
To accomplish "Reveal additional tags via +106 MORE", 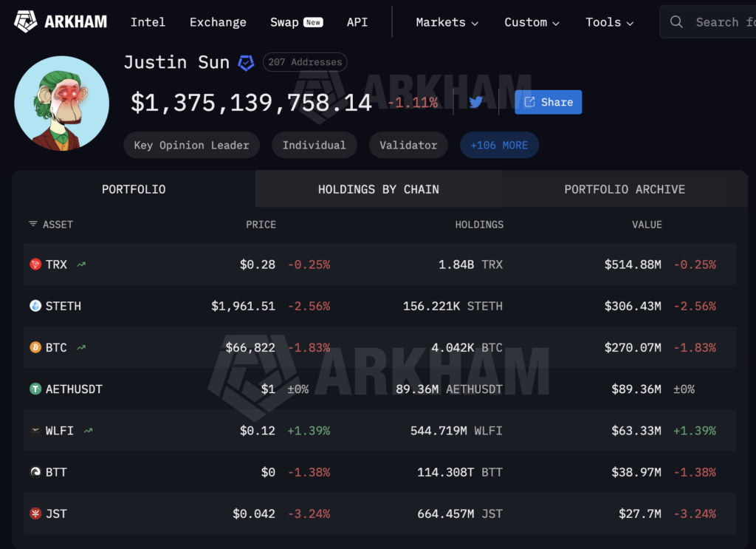I will click(x=499, y=145).
